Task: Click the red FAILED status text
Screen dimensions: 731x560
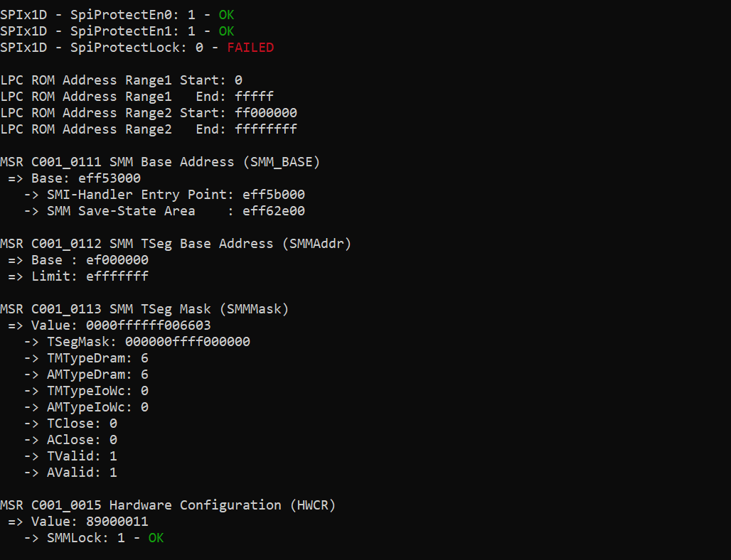Action: tap(250, 48)
